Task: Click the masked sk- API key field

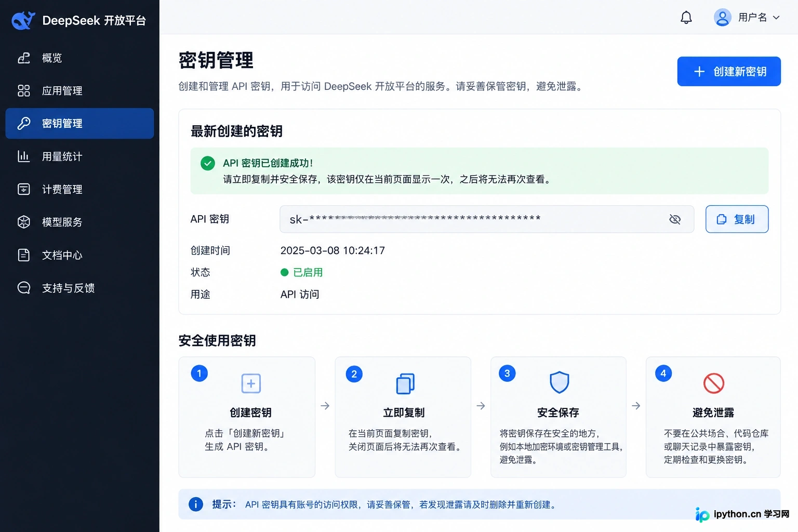Action: pos(487,219)
